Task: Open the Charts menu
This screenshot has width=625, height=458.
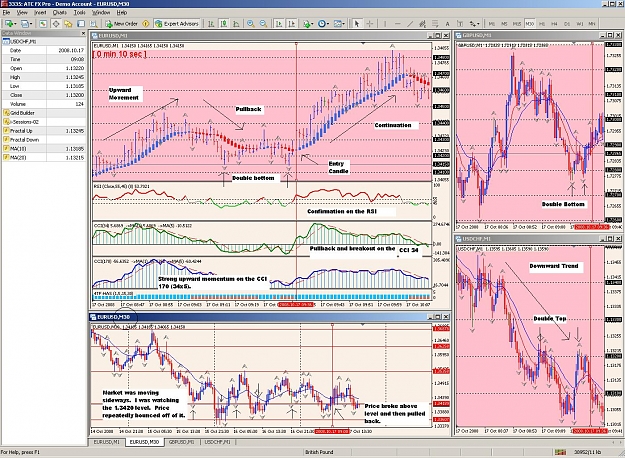Action: point(60,13)
